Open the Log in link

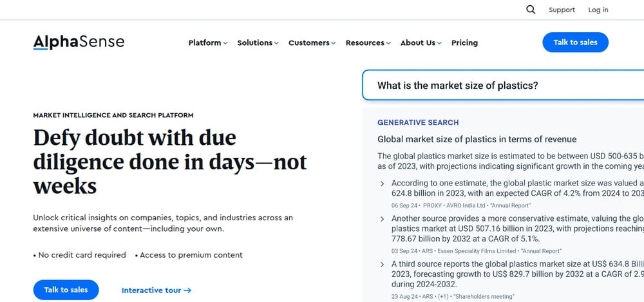tap(598, 10)
